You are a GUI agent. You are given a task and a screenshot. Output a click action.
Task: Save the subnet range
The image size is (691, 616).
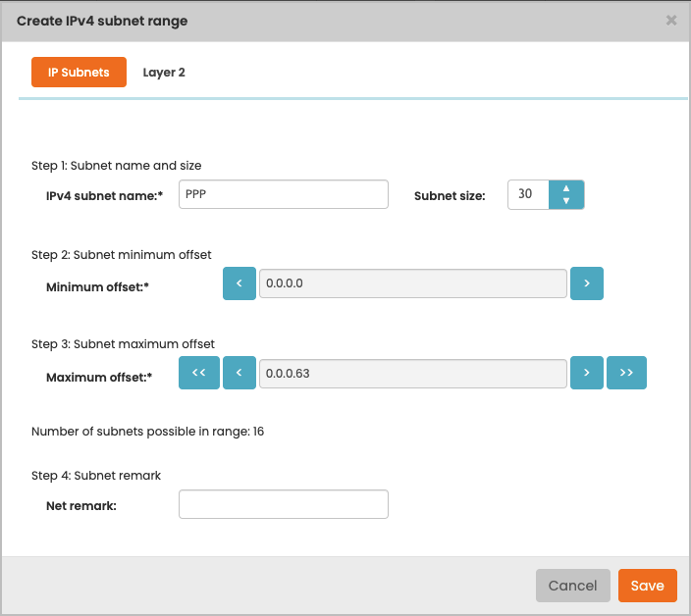point(648,586)
